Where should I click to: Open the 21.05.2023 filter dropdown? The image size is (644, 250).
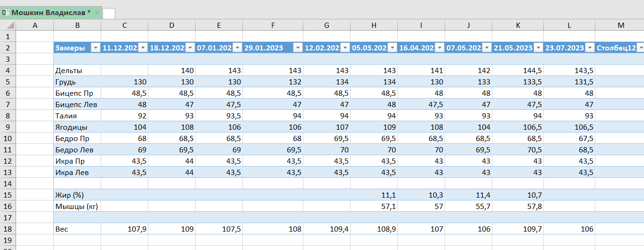[538, 48]
